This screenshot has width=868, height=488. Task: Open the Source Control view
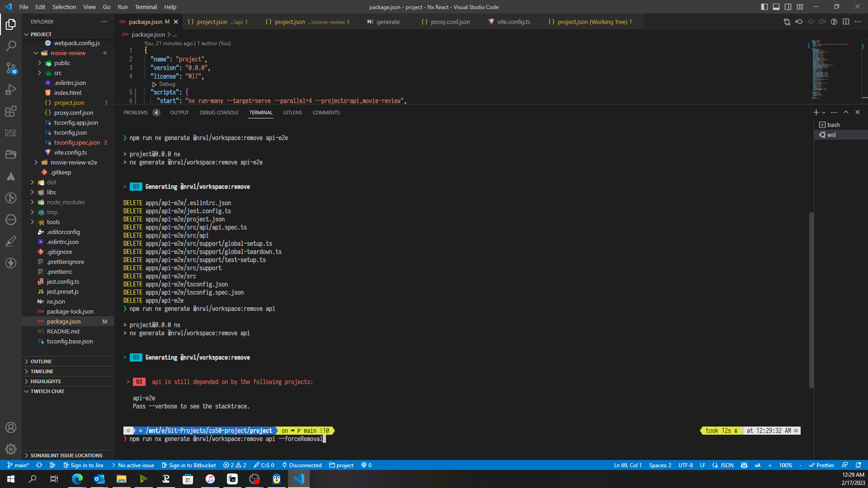[11, 68]
